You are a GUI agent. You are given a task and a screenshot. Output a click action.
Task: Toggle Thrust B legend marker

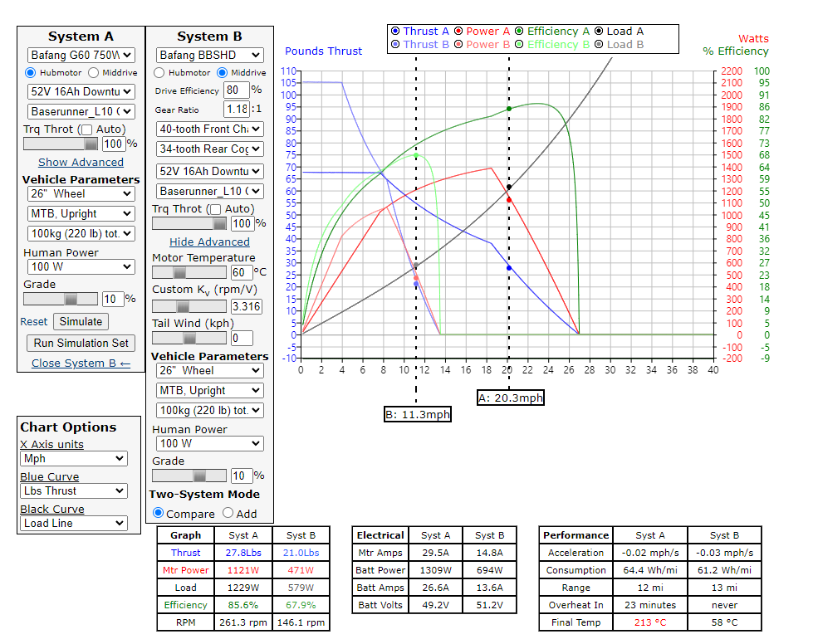pos(394,45)
